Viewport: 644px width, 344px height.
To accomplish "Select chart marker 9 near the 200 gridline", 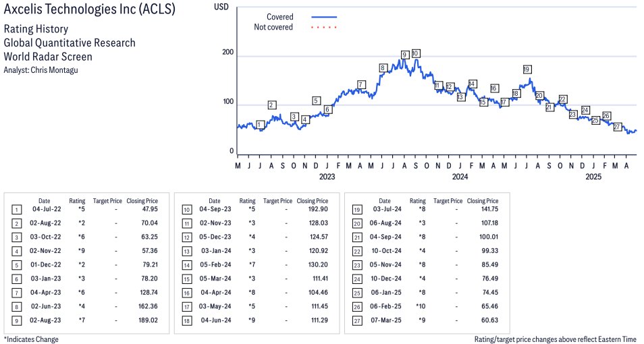I will coord(404,55).
